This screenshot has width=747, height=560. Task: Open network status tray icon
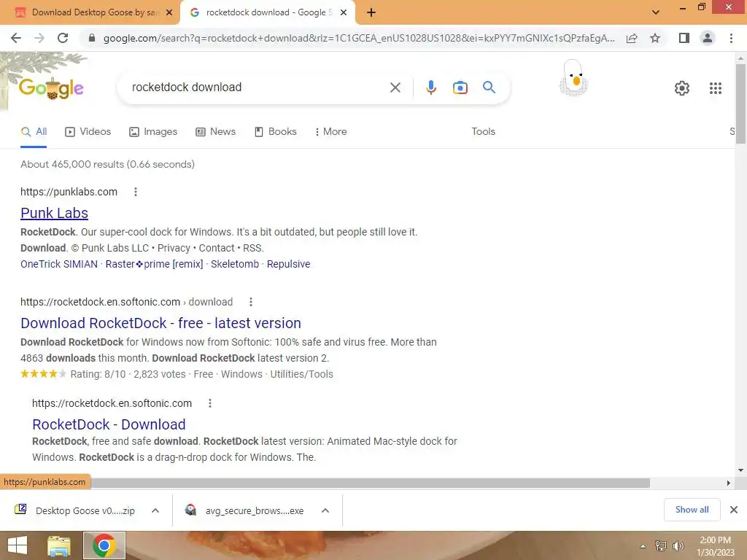660,546
